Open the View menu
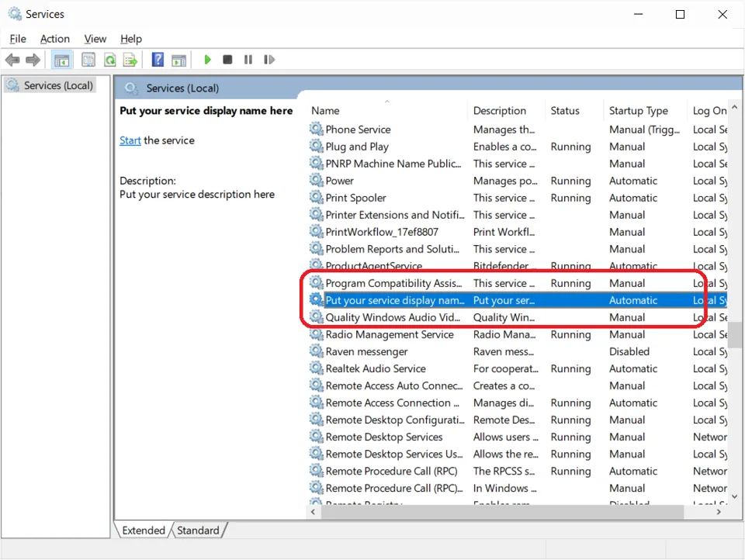745x560 pixels. pos(95,39)
